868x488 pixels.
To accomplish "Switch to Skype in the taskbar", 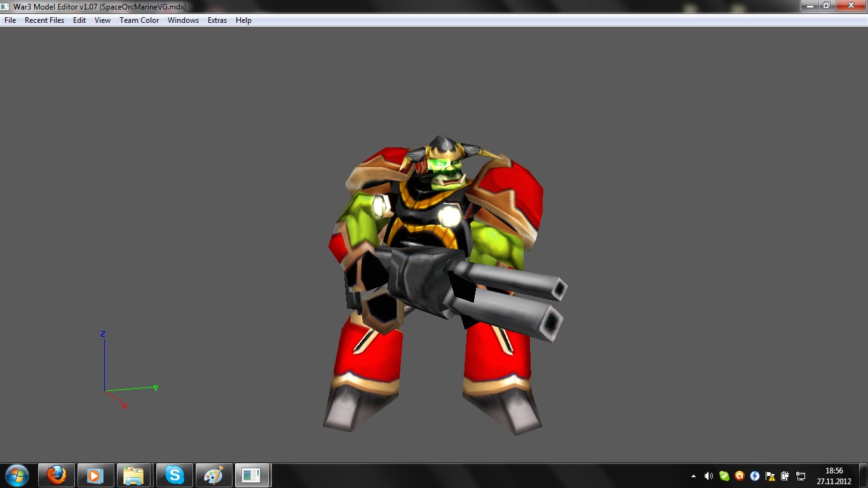I will [x=175, y=475].
